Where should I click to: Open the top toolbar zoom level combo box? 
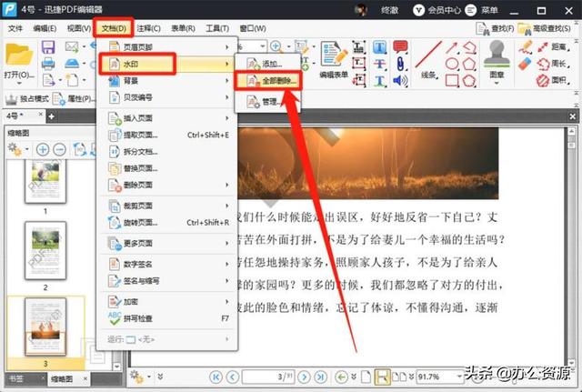[x=263, y=46]
